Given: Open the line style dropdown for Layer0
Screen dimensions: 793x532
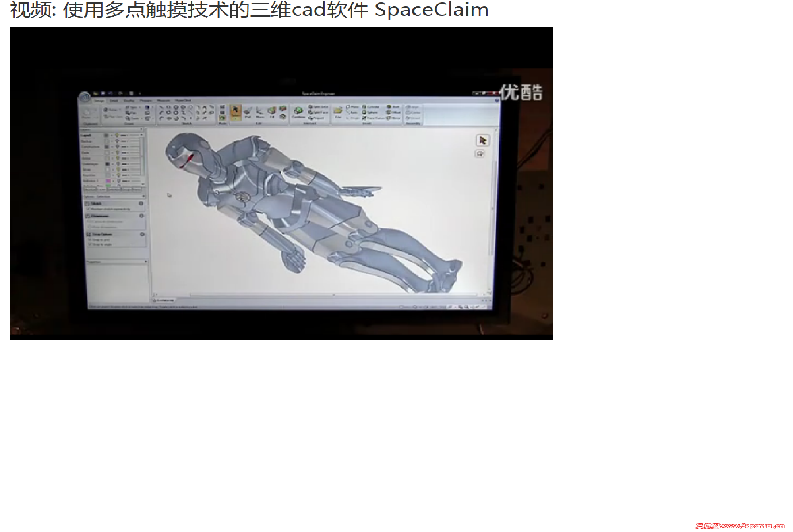Looking at the screenshot, I should pos(128,135).
